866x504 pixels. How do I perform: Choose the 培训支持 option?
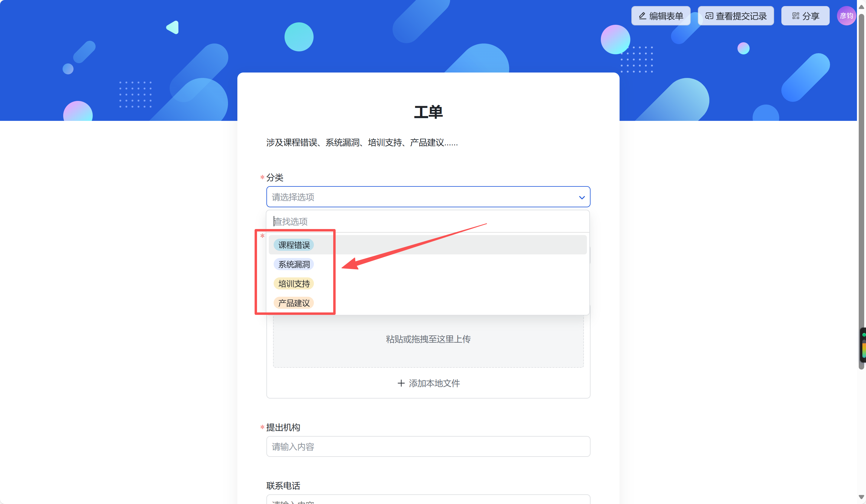pos(428,284)
